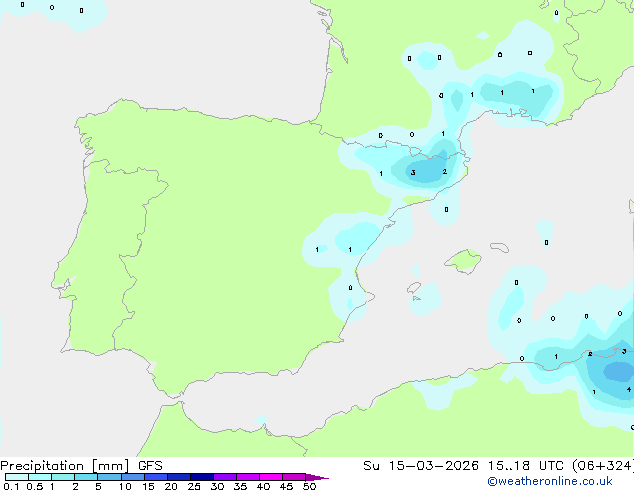Click the '15' legend label

(x=148, y=486)
